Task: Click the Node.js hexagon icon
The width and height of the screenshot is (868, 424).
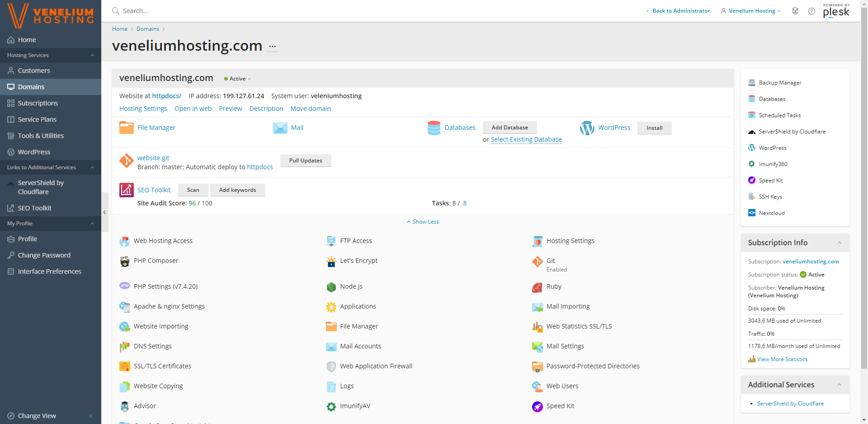Action: [x=331, y=287]
